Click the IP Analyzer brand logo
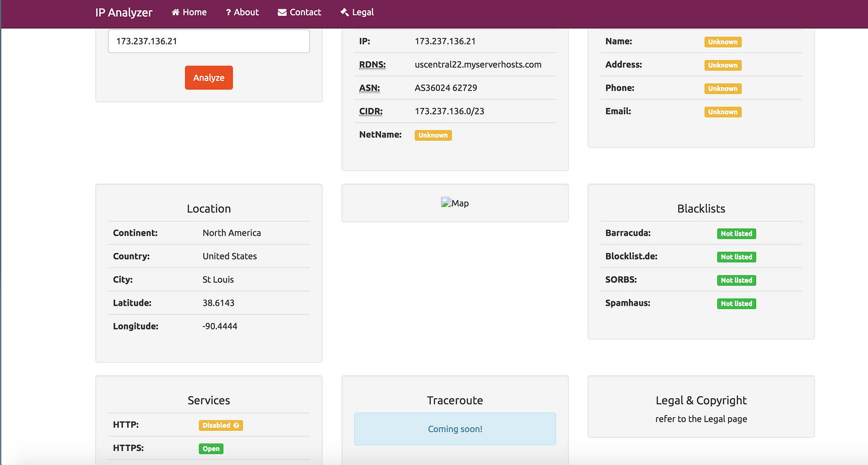The height and width of the screenshot is (465, 868). [x=124, y=12]
